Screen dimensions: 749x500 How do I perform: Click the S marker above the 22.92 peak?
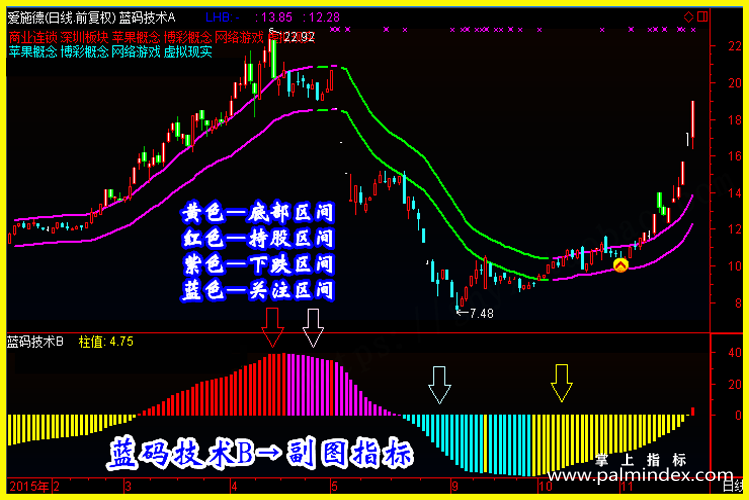point(271,31)
